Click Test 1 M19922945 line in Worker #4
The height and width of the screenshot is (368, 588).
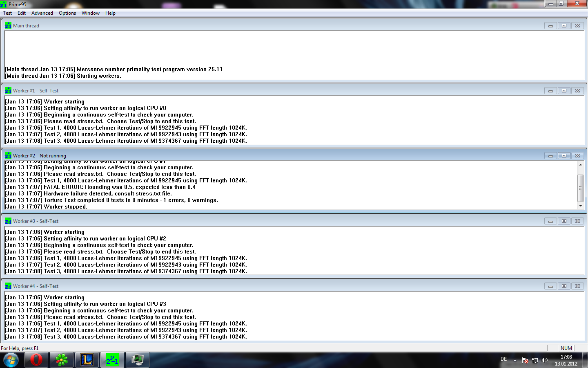[126, 323]
